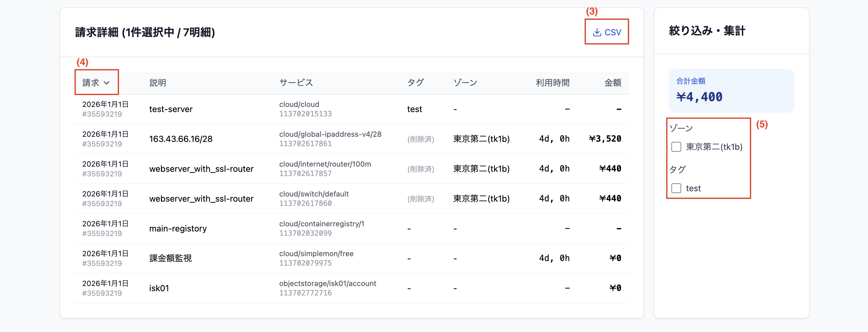
Task: Click the service ID 113702015133
Action: (x=305, y=114)
